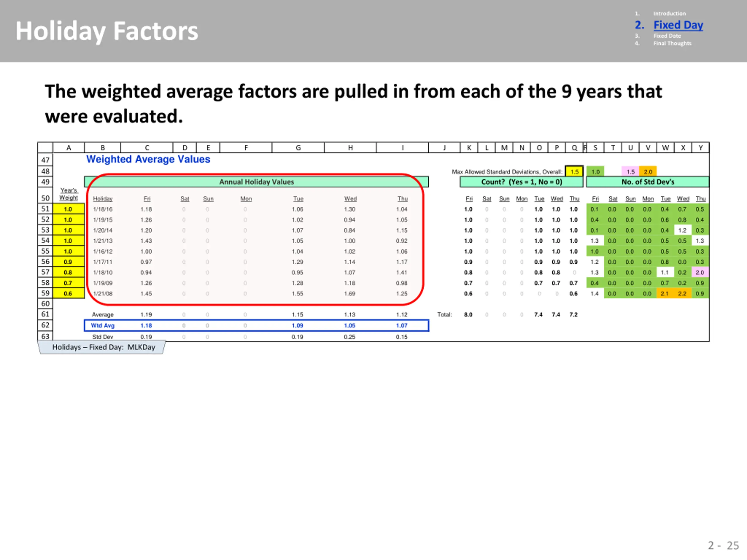747x560 pixels.
Task: Click the Annual Holiday Values header band
Action: [x=256, y=182]
